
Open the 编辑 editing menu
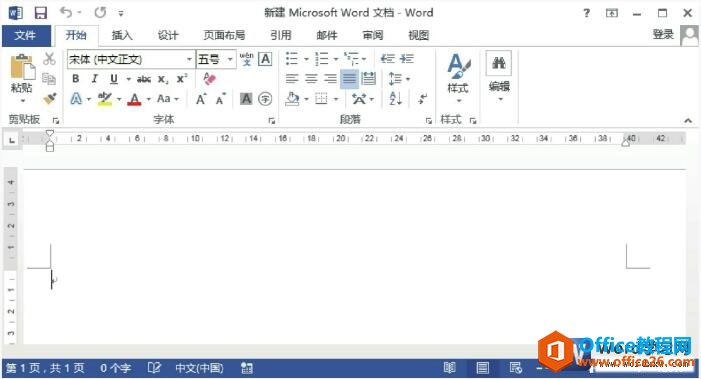(x=499, y=76)
